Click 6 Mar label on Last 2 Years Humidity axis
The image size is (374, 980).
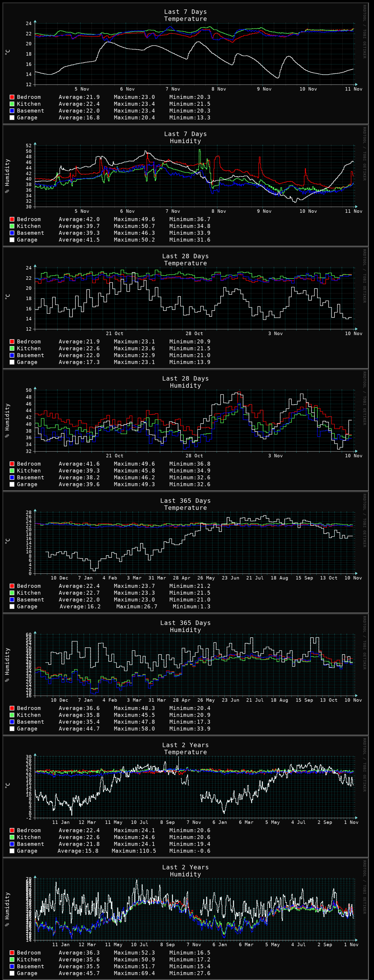[246, 944]
